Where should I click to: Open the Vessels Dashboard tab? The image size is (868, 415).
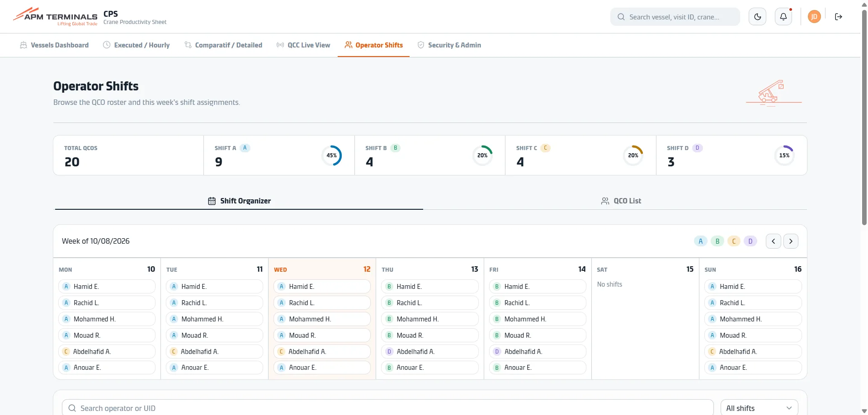pyautogui.click(x=54, y=45)
